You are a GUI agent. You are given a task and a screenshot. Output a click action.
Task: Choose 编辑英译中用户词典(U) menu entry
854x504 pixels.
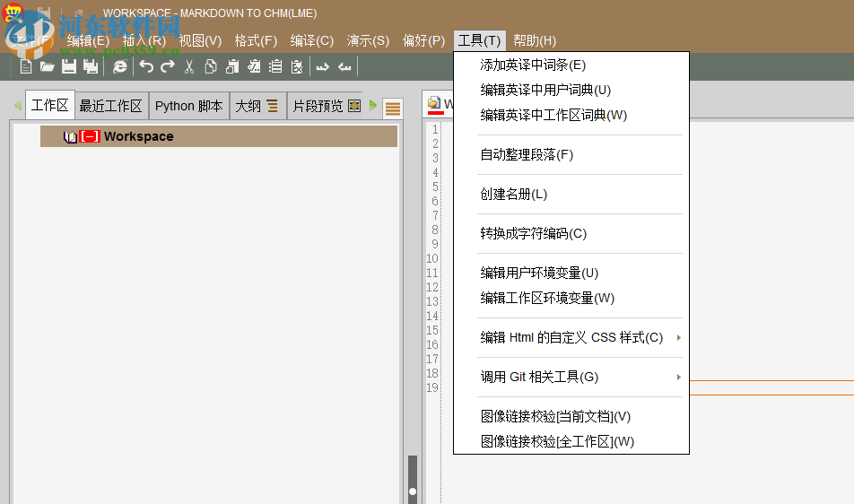[571, 91]
